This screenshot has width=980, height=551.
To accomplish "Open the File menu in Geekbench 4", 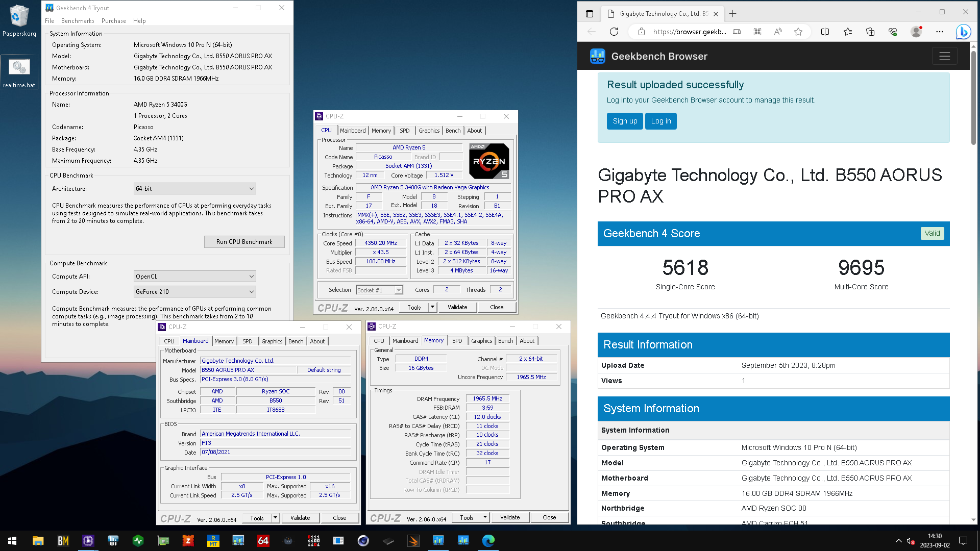I will [50, 21].
